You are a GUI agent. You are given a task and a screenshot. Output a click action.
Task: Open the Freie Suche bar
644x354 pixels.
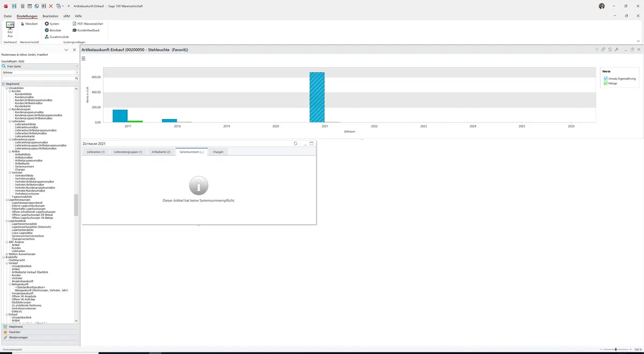coord(40,66)
